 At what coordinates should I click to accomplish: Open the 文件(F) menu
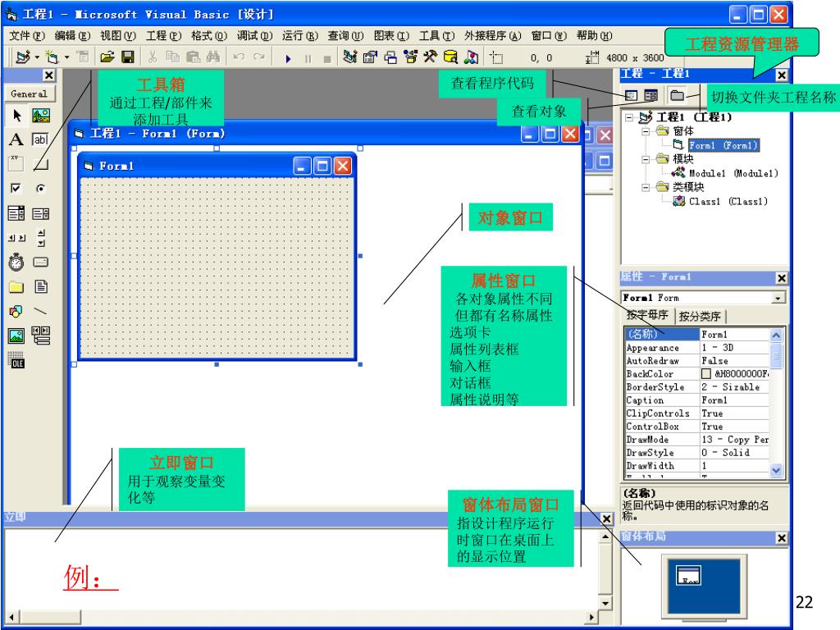tap(27, 36)
